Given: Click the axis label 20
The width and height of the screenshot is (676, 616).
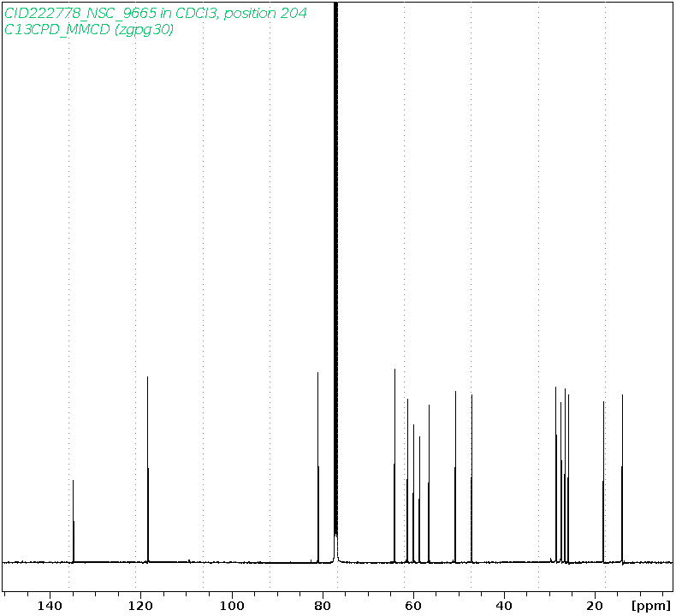Looking at the screenshot, I should point(595,606).
